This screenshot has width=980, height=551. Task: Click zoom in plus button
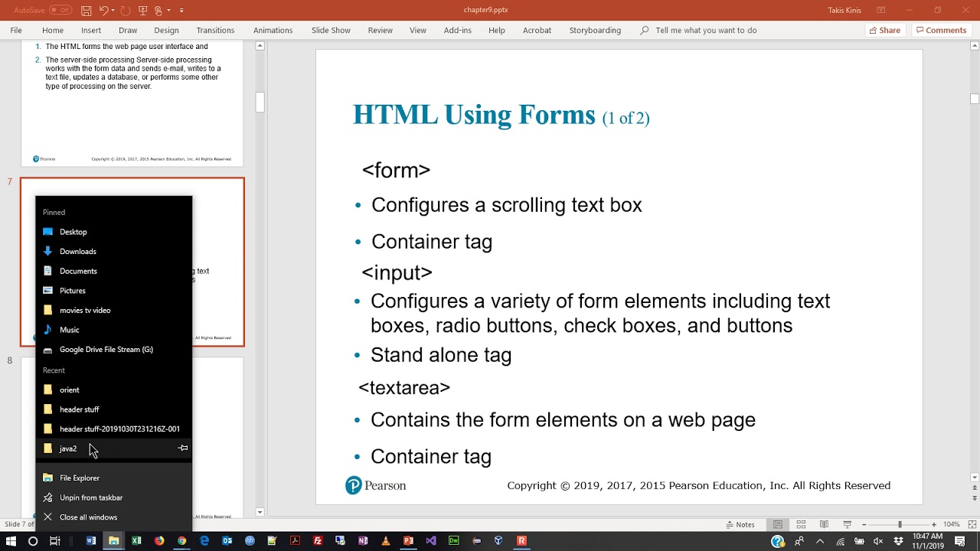click(x=933, y=524)
